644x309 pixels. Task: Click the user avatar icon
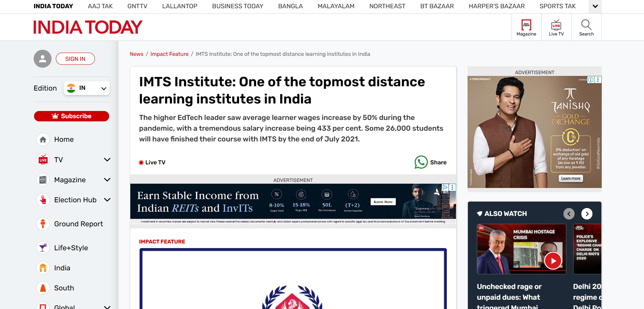point(43,59)
